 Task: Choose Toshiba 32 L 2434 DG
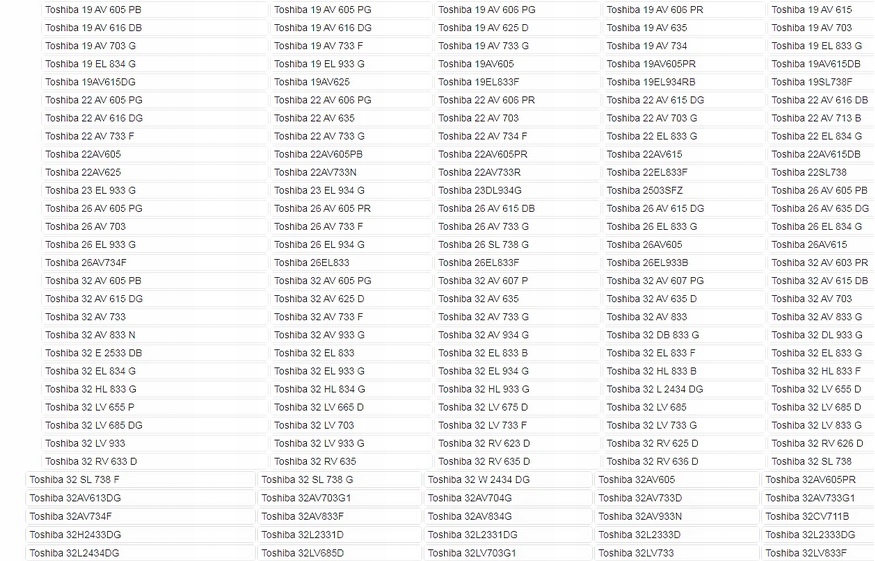[654, 389]
